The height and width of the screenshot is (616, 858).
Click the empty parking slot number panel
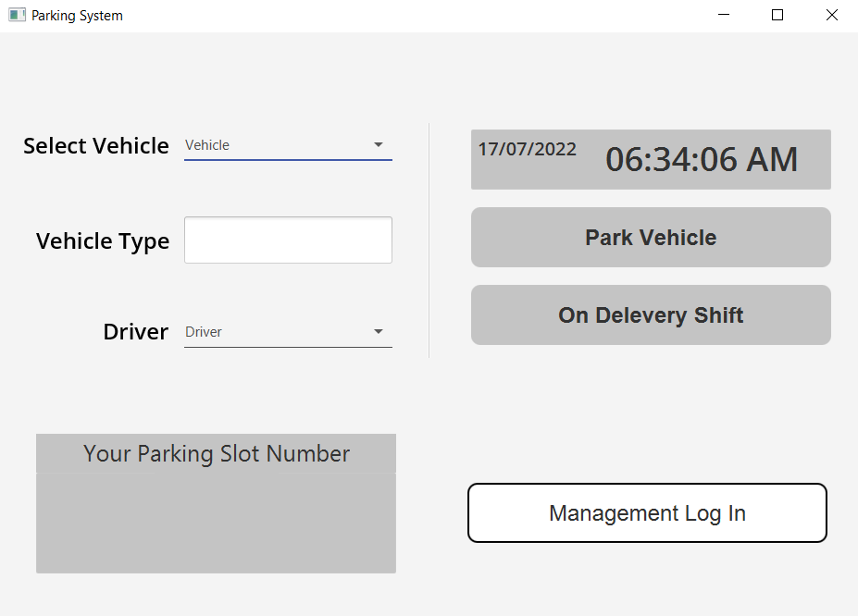(x=216, y=523)
